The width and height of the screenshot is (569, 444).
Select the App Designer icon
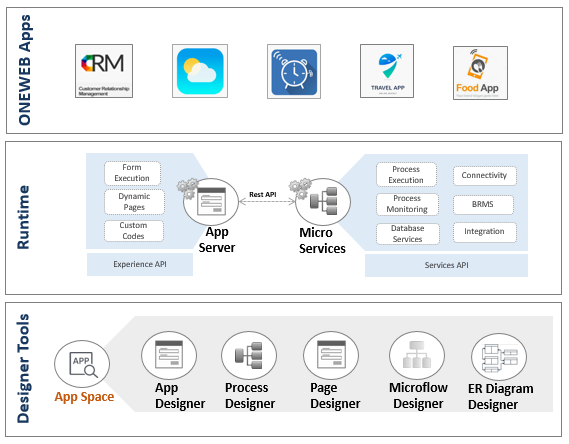(x=169, y=355)
